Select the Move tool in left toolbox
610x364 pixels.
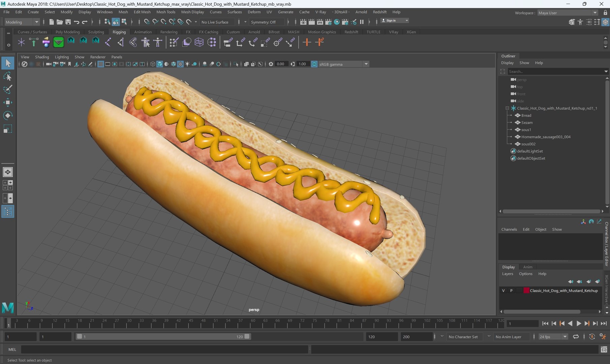click(7, 102)
